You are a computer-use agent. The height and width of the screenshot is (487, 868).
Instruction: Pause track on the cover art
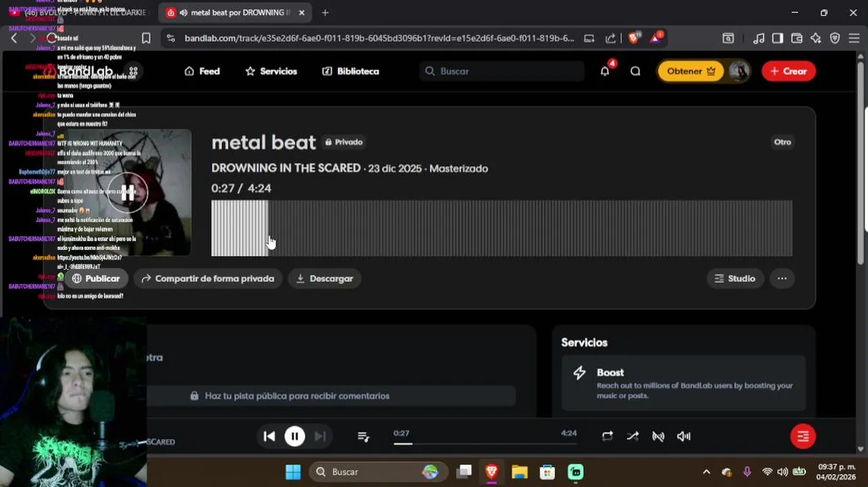[127, 193]
